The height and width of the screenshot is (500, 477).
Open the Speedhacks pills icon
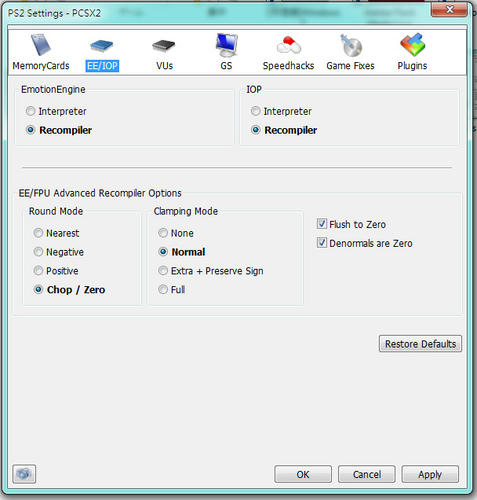pyautogui.click(x=289, y=45)
